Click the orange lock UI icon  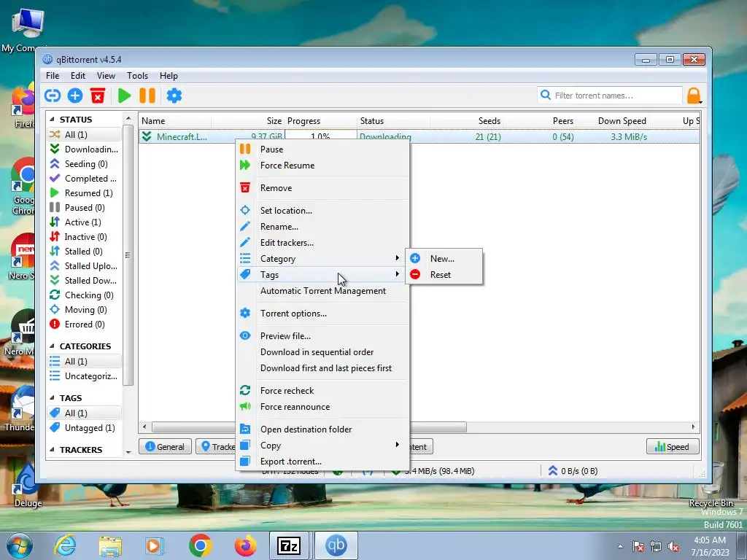pos(694,96)
